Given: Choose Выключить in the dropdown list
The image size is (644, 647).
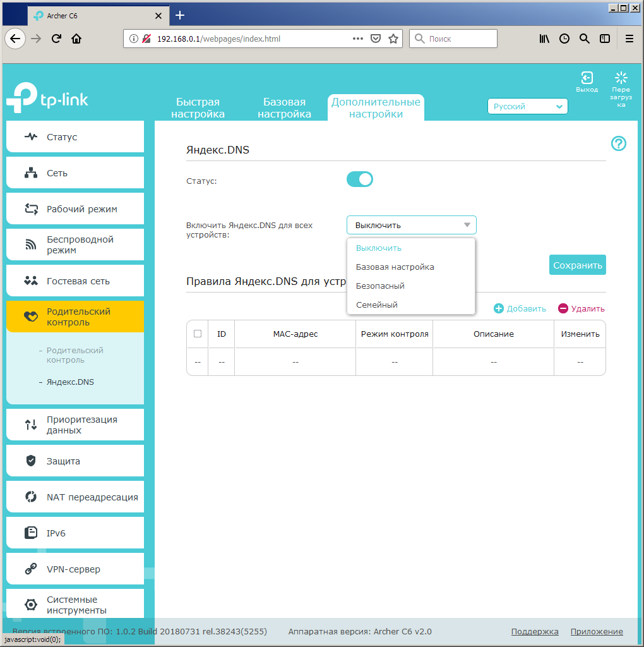Looking at the screenshot, I should [411, 248].
